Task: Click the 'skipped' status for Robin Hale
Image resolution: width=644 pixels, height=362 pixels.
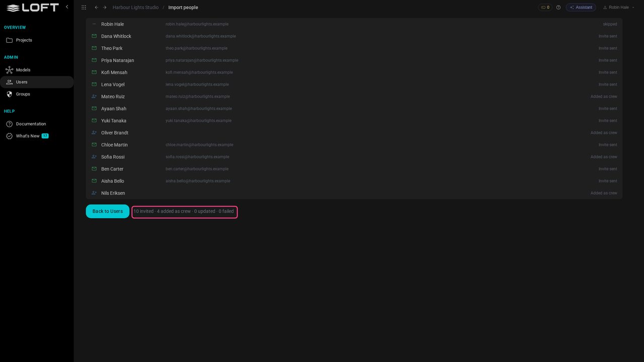Action: (x=610, y=24)
